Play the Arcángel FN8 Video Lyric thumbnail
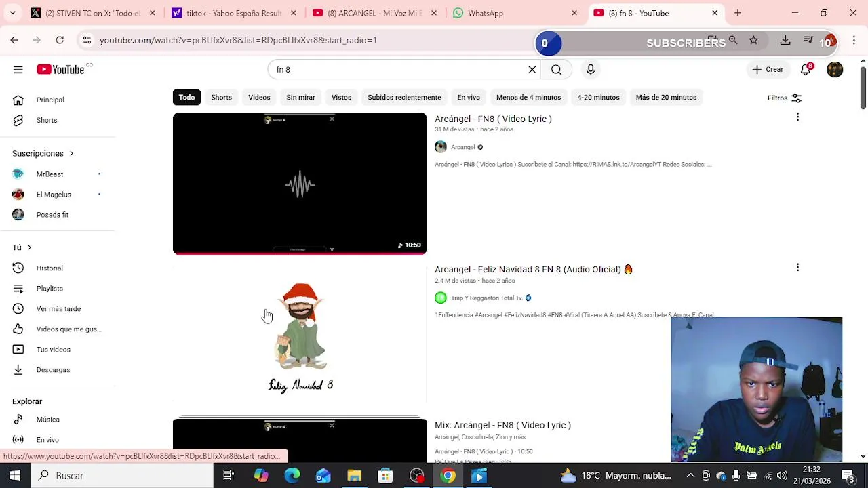The width and height of the screenshot is (868, 488). [300, 183]
